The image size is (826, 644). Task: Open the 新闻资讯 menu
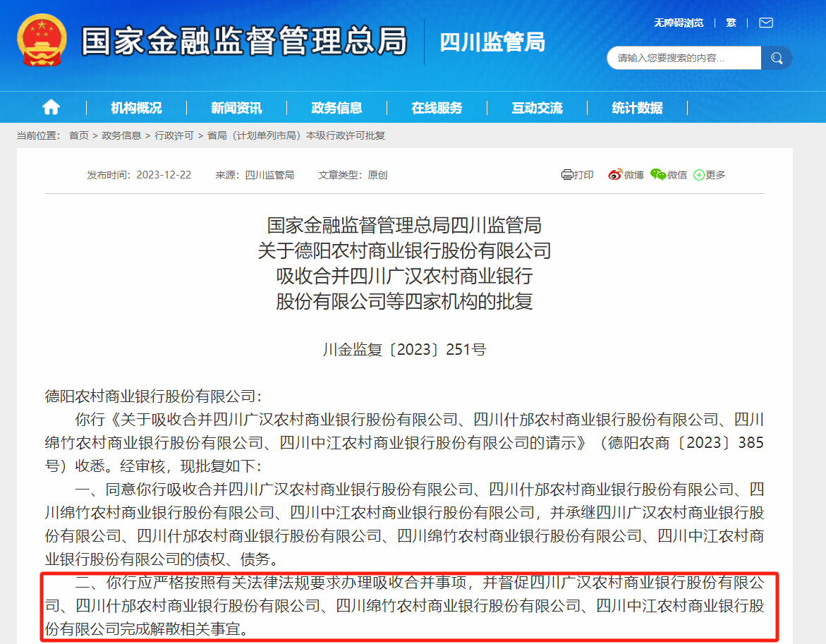coord(236,108)
